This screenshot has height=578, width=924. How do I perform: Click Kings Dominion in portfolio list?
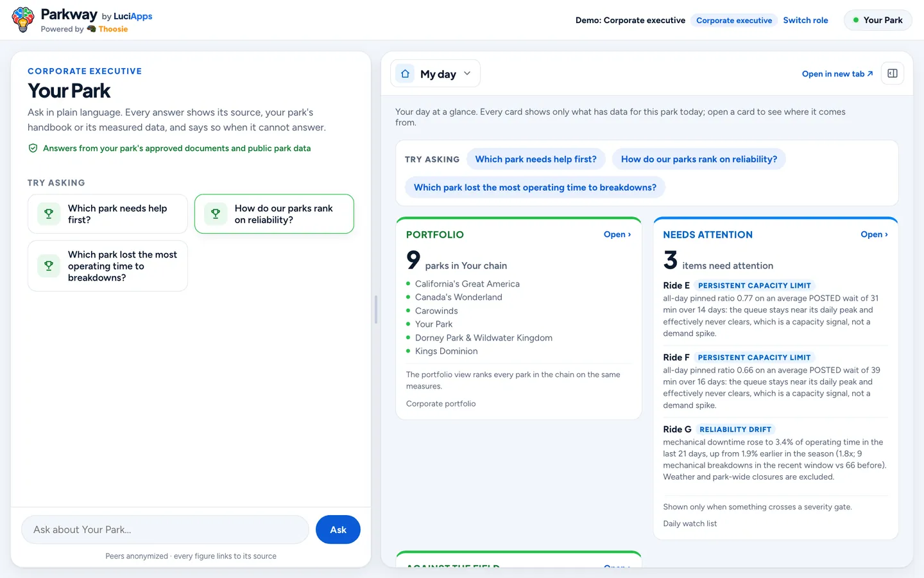447,351
